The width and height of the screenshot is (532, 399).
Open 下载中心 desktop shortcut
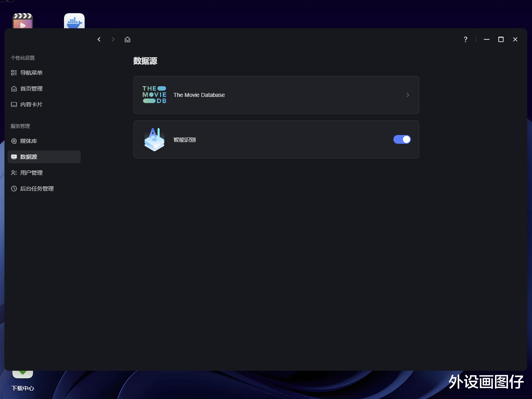click(23, 388)
